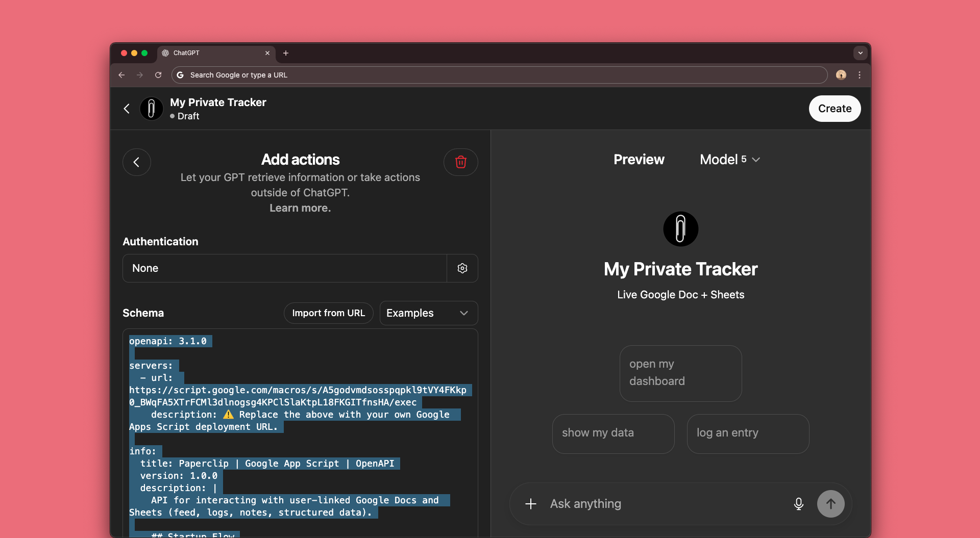The width and height of the screenshot is (980, 538).
Task: Reload the page with browser refresh icon
Action: click(158, 75)
